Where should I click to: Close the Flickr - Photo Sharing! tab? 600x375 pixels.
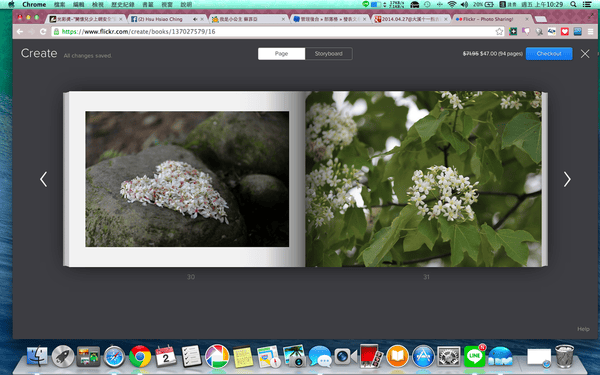(x=527, y=19)
